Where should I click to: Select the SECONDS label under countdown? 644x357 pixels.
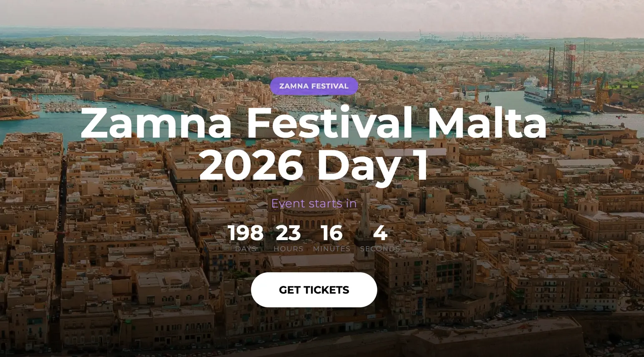[x=379, y=249]
